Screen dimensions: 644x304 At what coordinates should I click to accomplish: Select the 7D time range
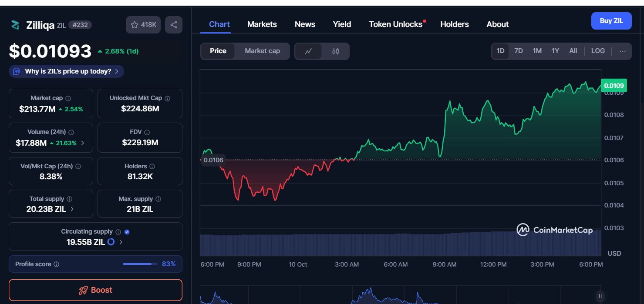[518, 51]
